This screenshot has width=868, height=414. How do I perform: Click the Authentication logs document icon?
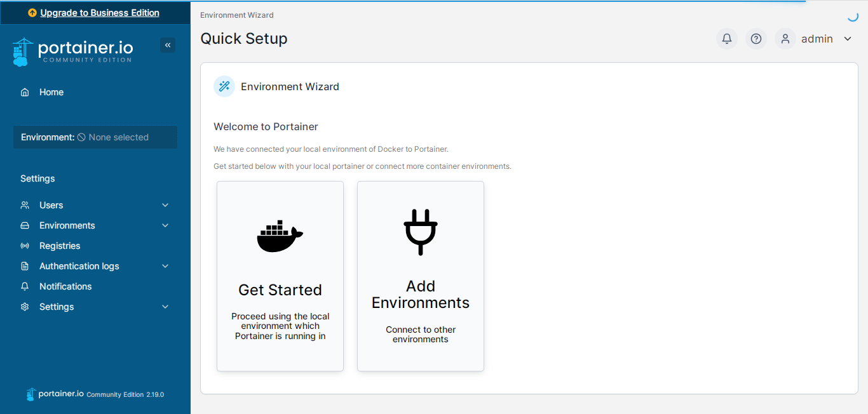coord(25,266)
